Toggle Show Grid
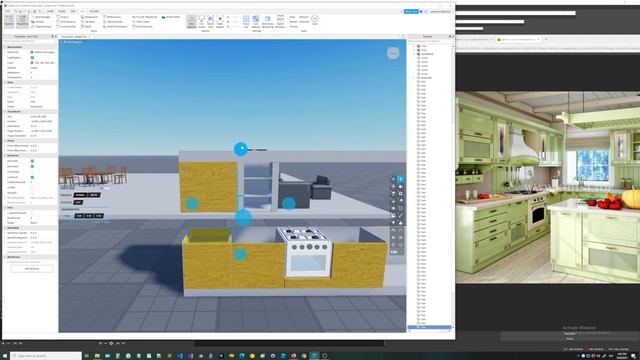Image resolution: width=640 pixels, height=360 pixels. tap(246, 22)
